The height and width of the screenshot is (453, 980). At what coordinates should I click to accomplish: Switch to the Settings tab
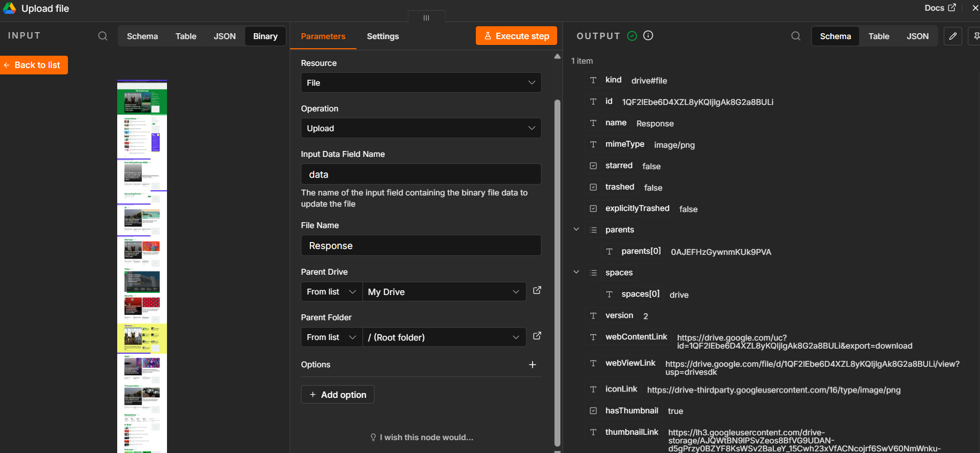(x=383, y=36)
